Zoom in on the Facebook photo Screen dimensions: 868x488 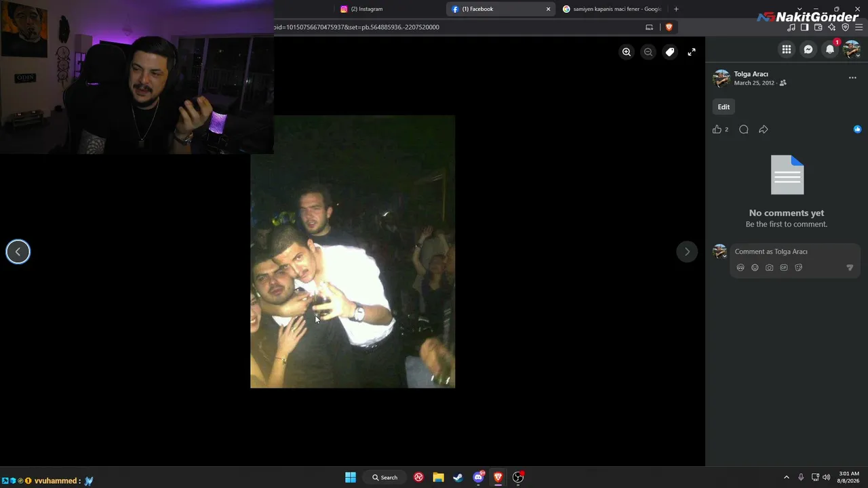[x=627, y=52]
